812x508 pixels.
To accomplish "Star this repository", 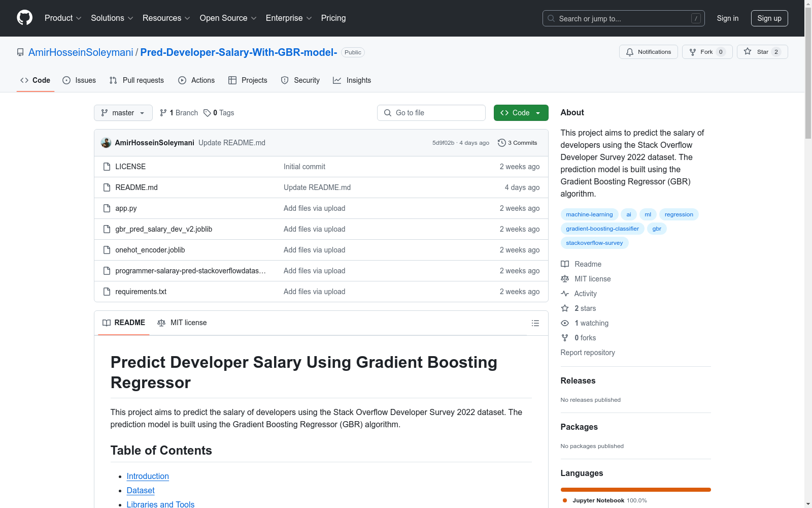I will 762,52.
